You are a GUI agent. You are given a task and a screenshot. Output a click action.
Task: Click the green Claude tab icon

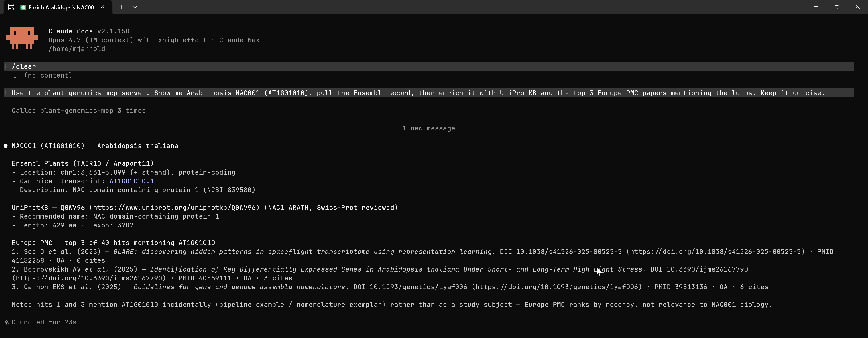[23, 7]
